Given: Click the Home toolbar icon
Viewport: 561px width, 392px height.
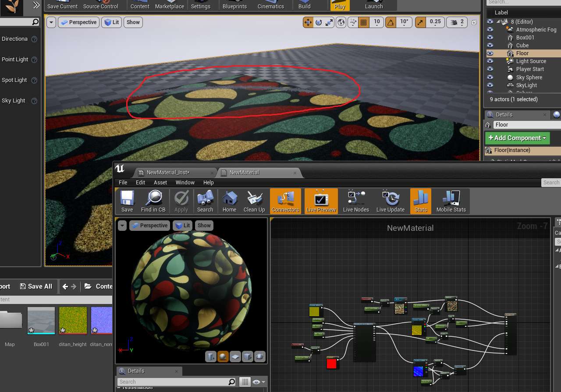Looking at the screenshot, I should (x=229, y=201).
